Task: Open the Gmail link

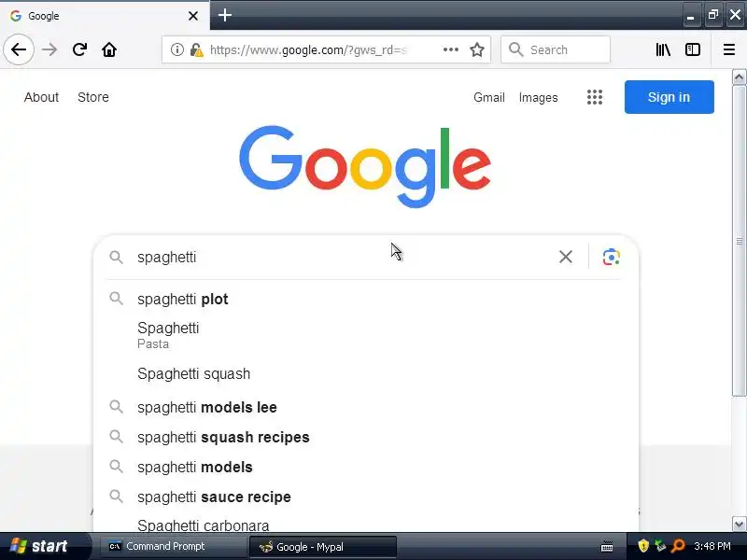Action: click(488, 97)
